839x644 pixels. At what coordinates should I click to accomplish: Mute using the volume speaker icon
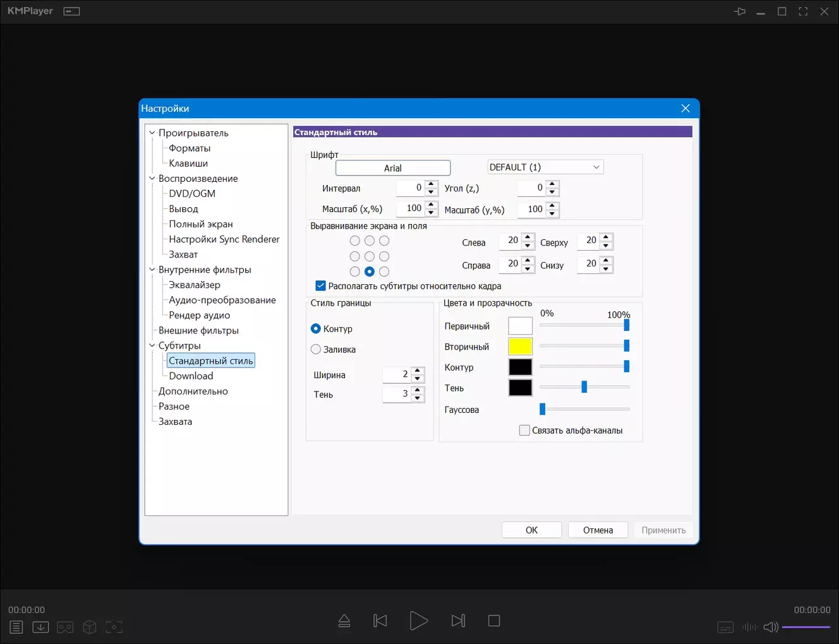[770, 627]
